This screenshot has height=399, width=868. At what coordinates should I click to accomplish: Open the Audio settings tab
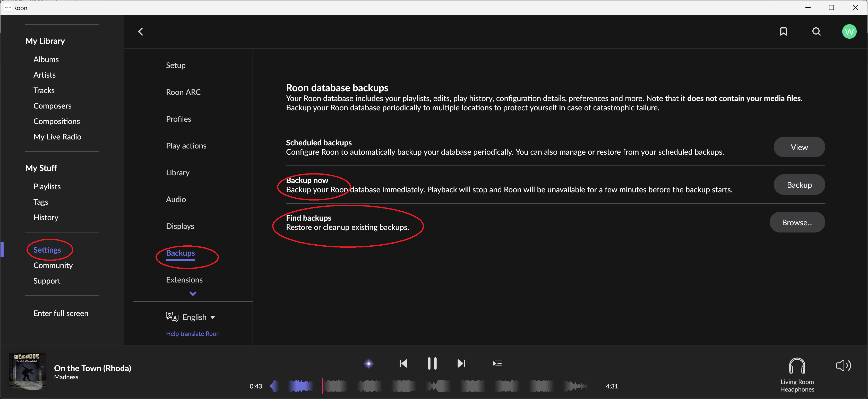click(176, 199)
